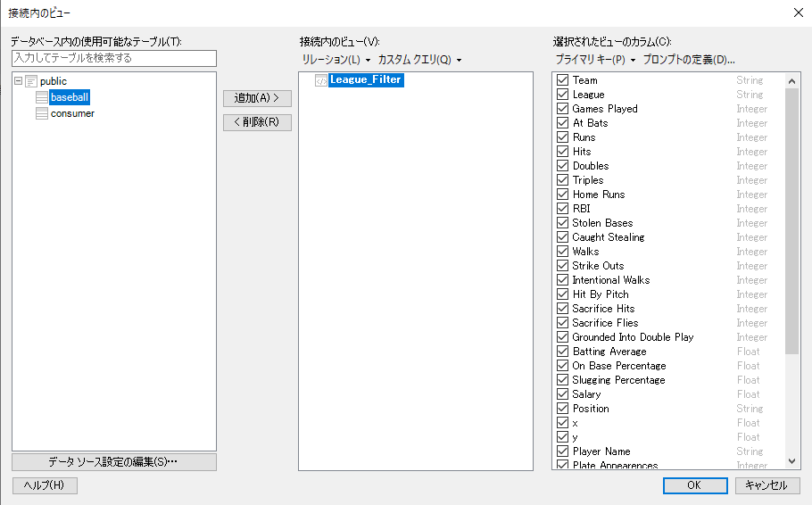Screen dimensions: 812x505
Task: Click the column list scrollbar down arrow
Action: [791, 461]
